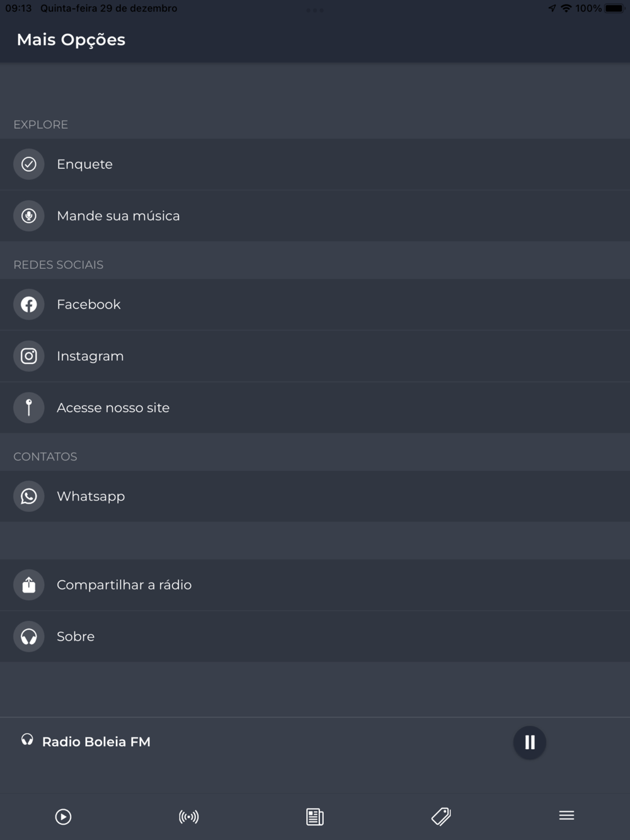The height and width of the screenshot is (840, 630).
Task: Tap the microphone icon beside Mande sua música
Action: pyautogui.click(x=29, y=216)
